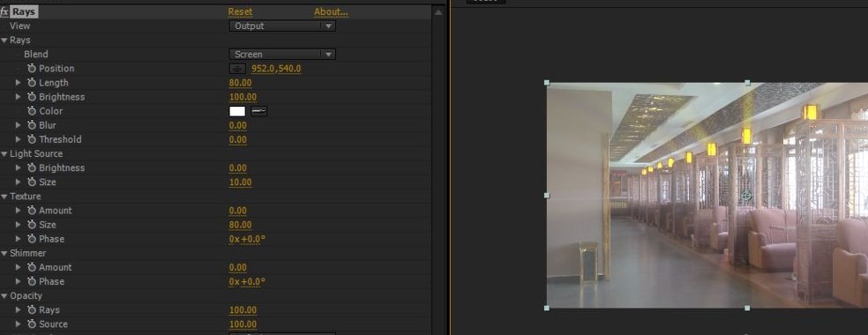Toggle the Rays fx effect switch
Image resolution: width=868 pixels, height=335 pixels.
pos(4,11)
